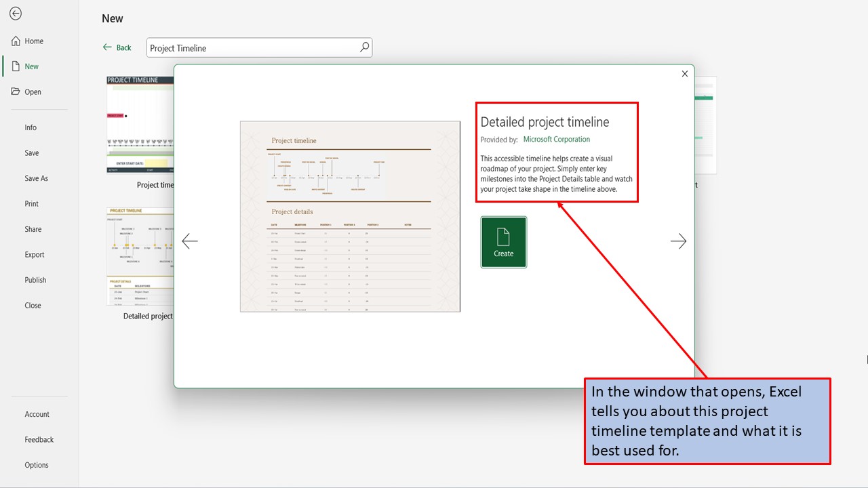Click the Project Timeline search field
The width and height of the screenshot is (868, 488).
click(x=251, y=48)
